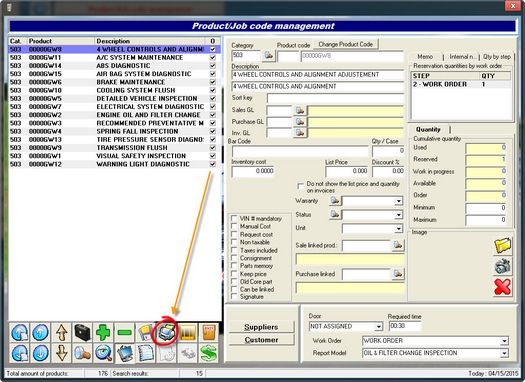
Task: Click the computer monitors toolbar icon
Action: [125, 353]
